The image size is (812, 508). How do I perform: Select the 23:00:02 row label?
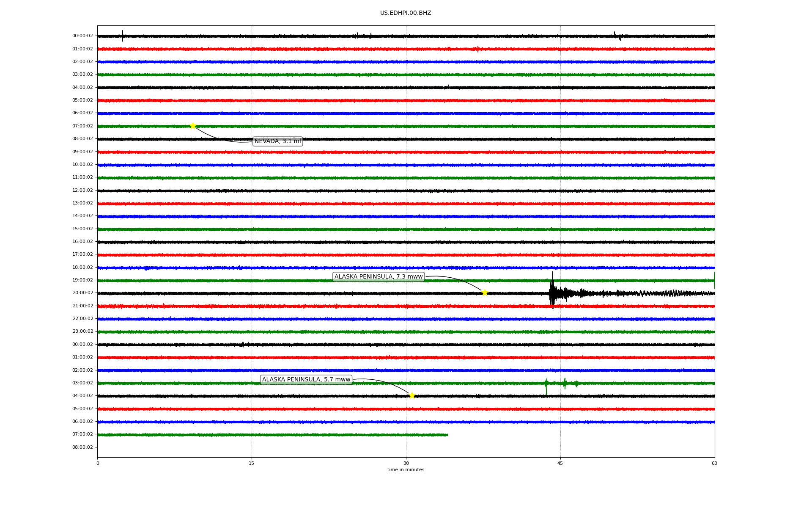pyautogui.click(x=82, y=331)
